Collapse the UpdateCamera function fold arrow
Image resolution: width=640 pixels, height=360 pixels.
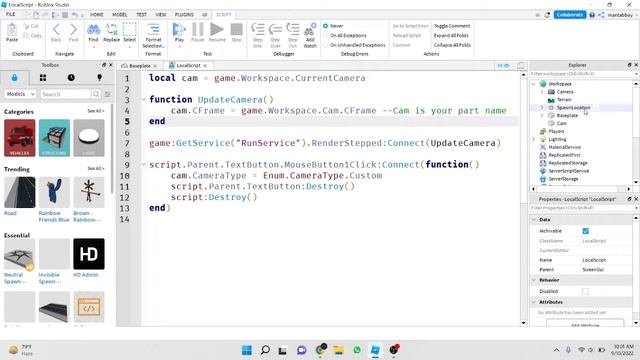pos(144,100)
